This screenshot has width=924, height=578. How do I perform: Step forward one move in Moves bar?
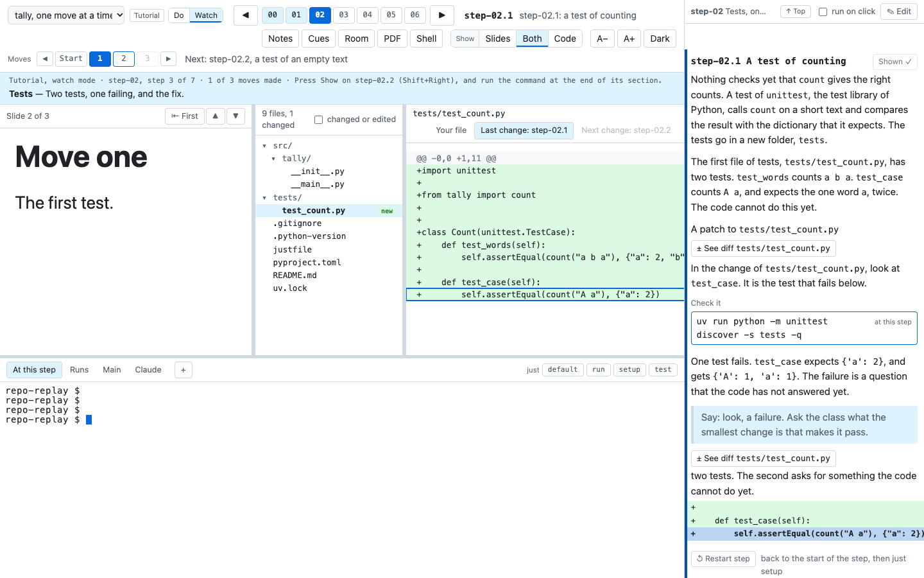[168, 59]
